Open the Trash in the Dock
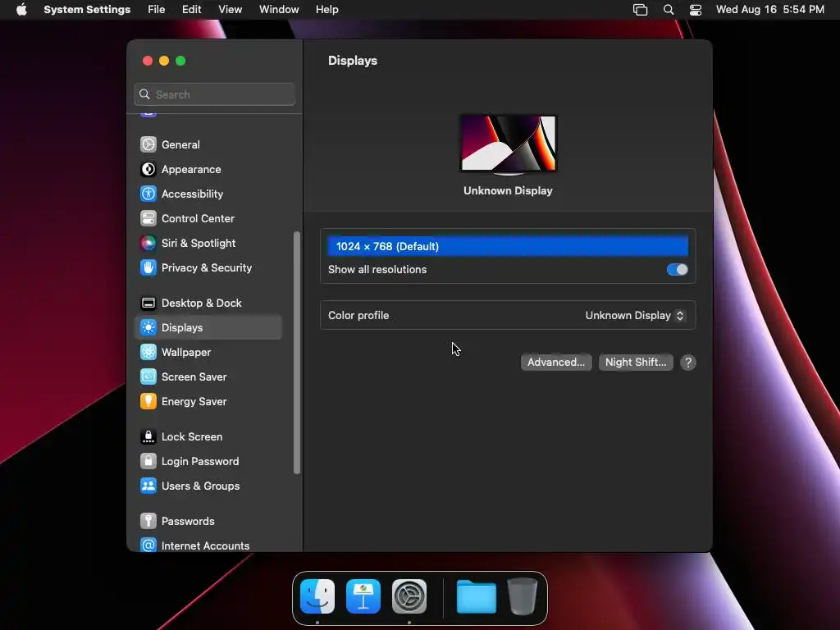 point(523,596)
